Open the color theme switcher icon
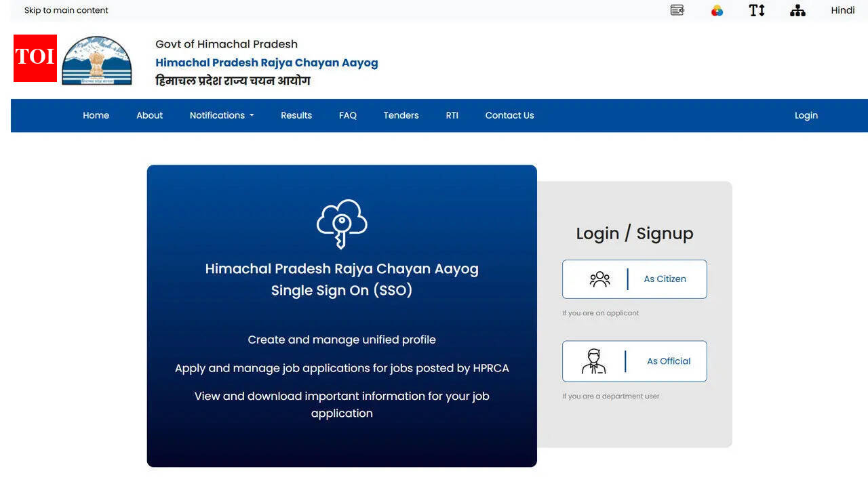868x488 pixels. coord(717,10)
